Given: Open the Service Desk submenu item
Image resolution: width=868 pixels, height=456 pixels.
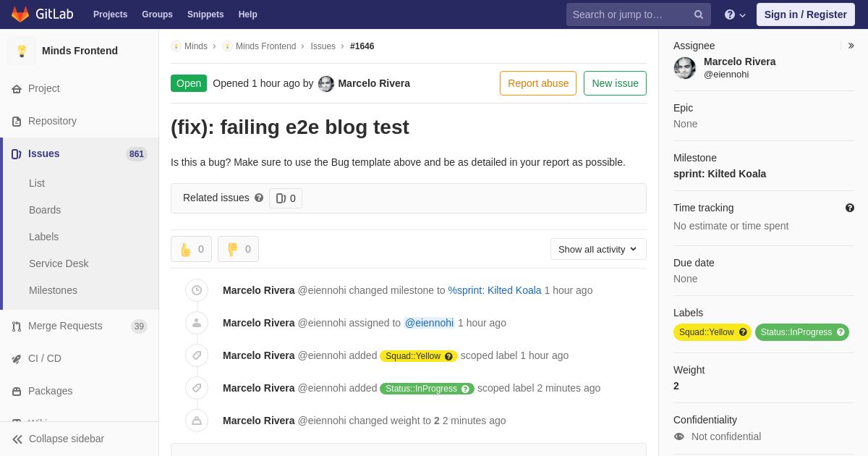Looking at the screenshot, I should [59, 263].
